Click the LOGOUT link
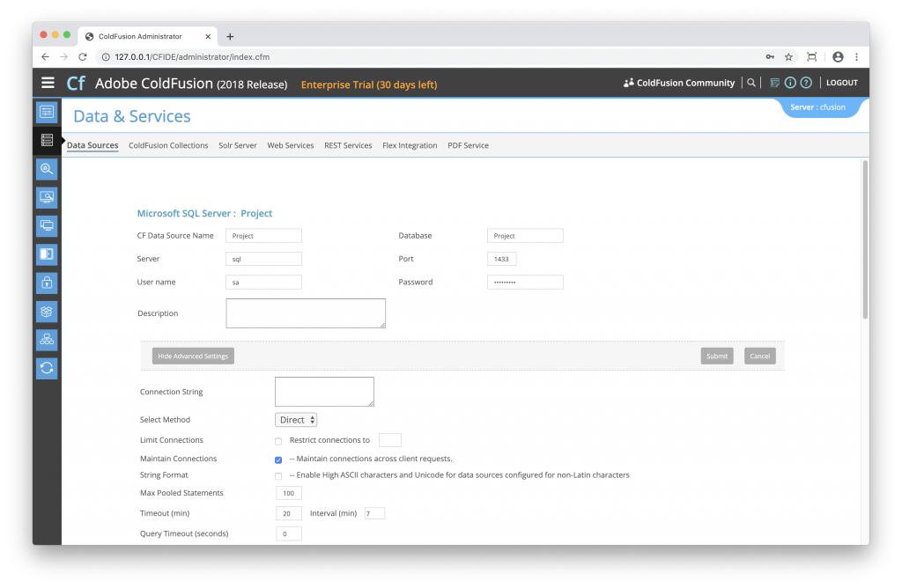The width and height of the screenshot is (902, 588). point(841,83)
